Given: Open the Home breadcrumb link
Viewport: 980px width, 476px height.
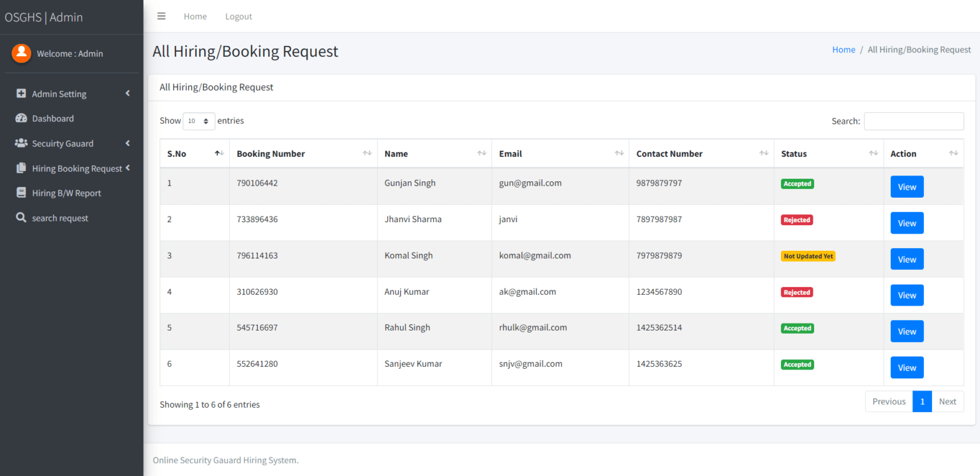Looking at the screenshot, I should 843,49.
